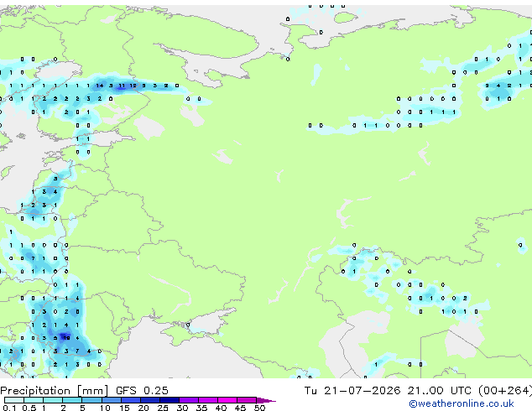Select the 25–30 mm dark navy legend box
532x411 pixels.
tap(170, 400)
